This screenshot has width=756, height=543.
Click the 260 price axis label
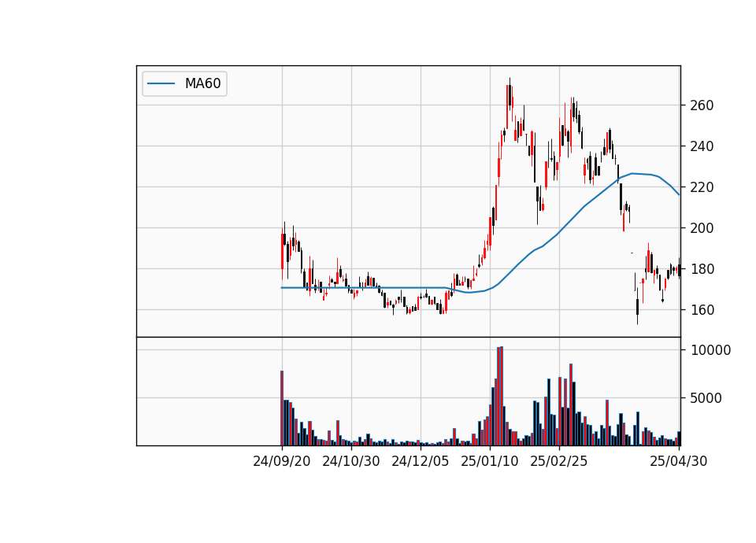tap(702, 105)
